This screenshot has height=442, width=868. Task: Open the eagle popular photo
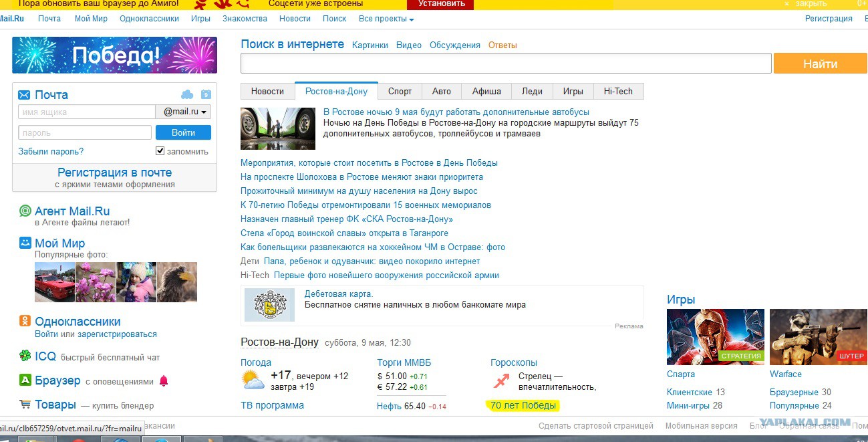click(177, 282)
